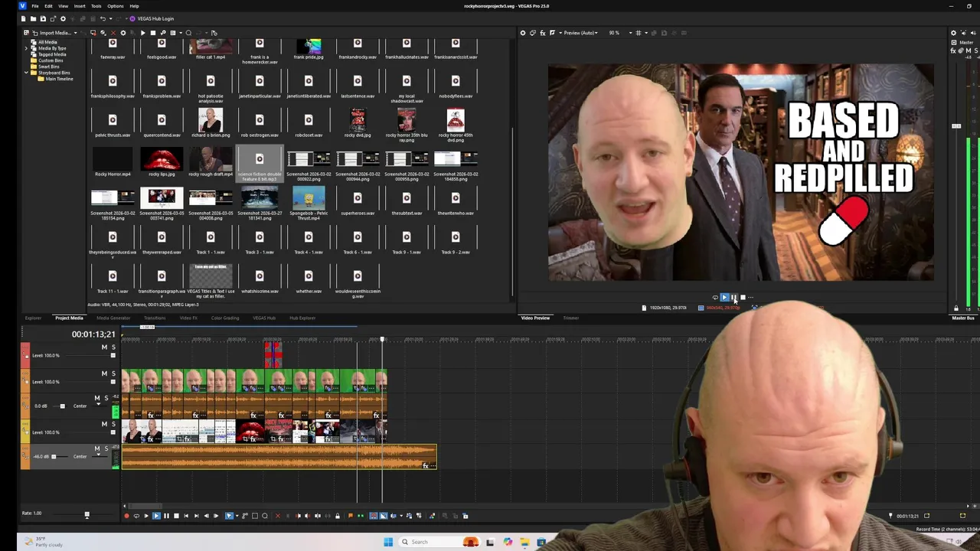Toggle Auto Ripple button
Image resolution: width=980 pixels, height=551 pixels.
point(394,516)
